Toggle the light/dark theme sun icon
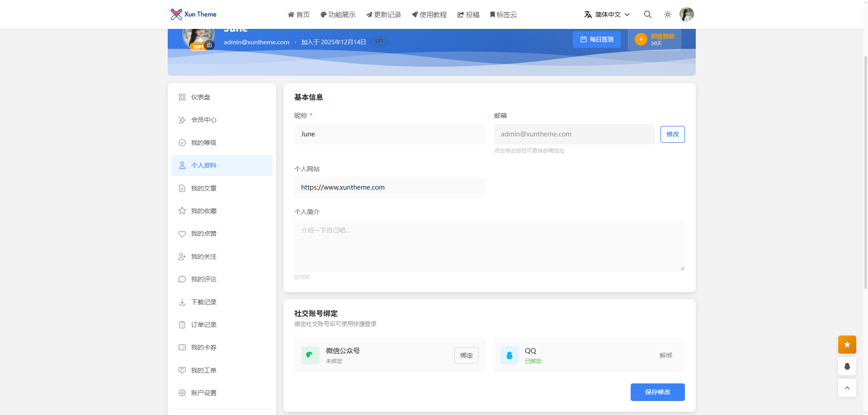Viewport: 868px width, 415px height. 667,14
